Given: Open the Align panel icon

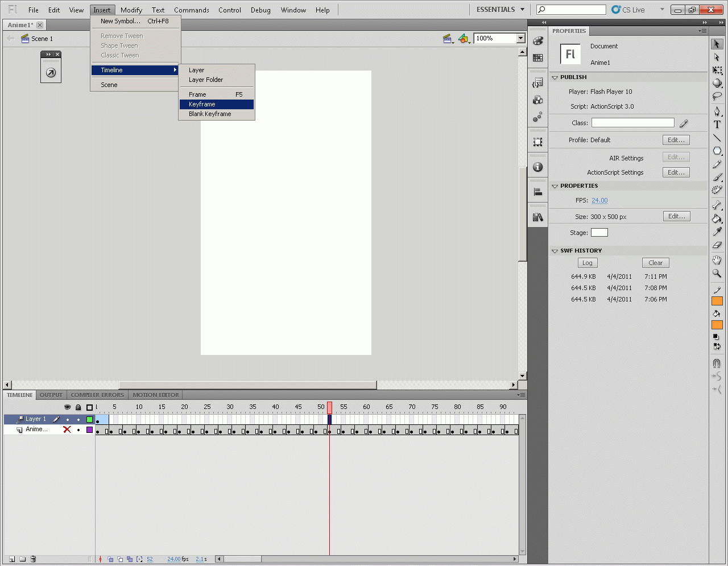Looking at the screenshot, I should pyautogui.click(x=537, y=192).
